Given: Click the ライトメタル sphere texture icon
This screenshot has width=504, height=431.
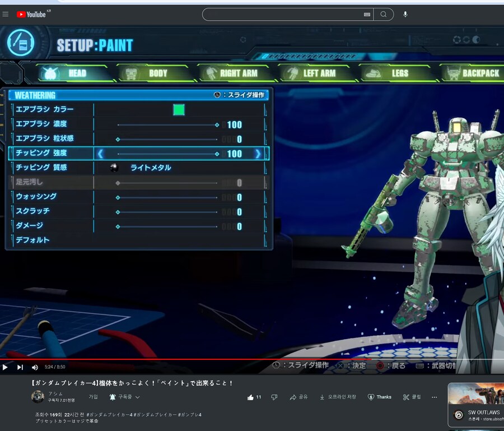Looking at the screenshot, I should 114,168.
